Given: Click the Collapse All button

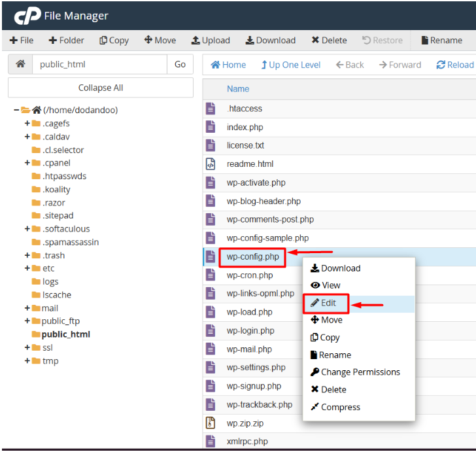Looking at the screenshot, I should click(101, 88).
